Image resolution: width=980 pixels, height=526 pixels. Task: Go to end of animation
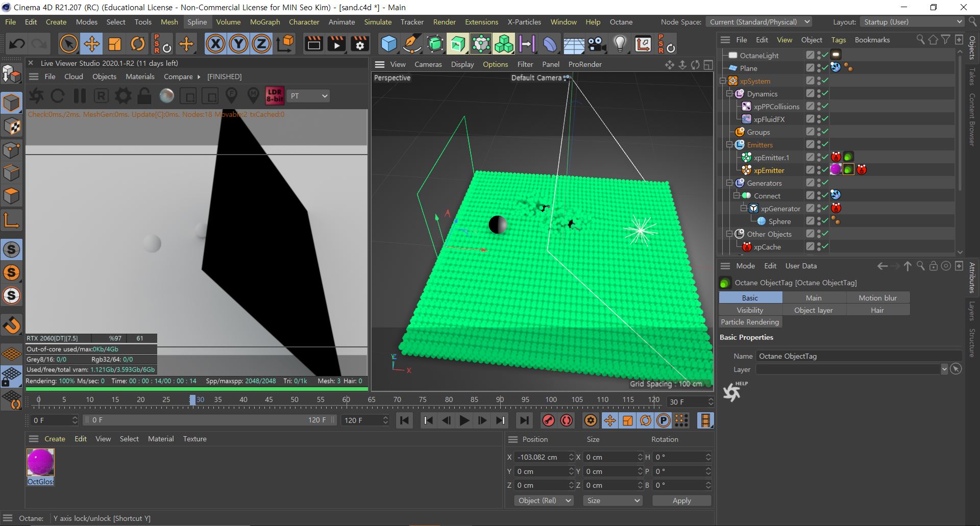524,420
